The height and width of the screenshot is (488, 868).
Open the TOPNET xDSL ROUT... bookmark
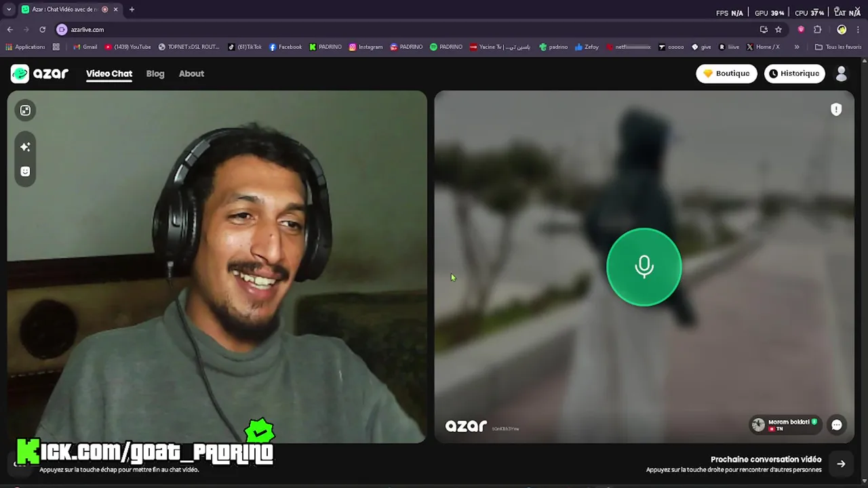coord(189,47)
